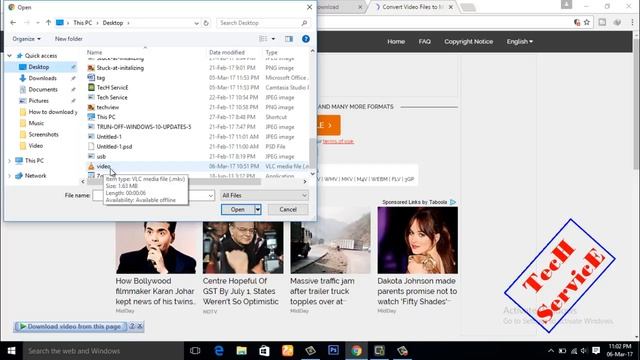Bookmark the page with the star icon
This screenshot has height=360, width=640.
(587, 22)
